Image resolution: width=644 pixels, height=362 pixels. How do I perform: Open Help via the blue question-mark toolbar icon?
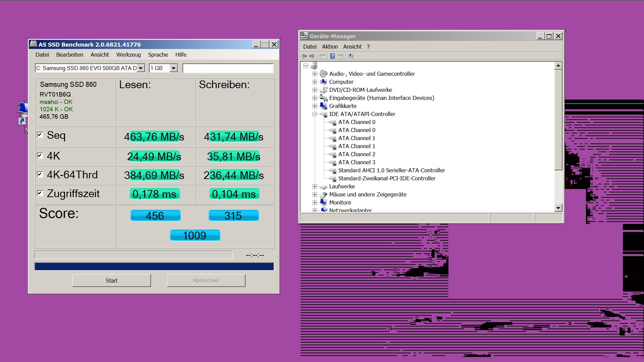(332, 56)
